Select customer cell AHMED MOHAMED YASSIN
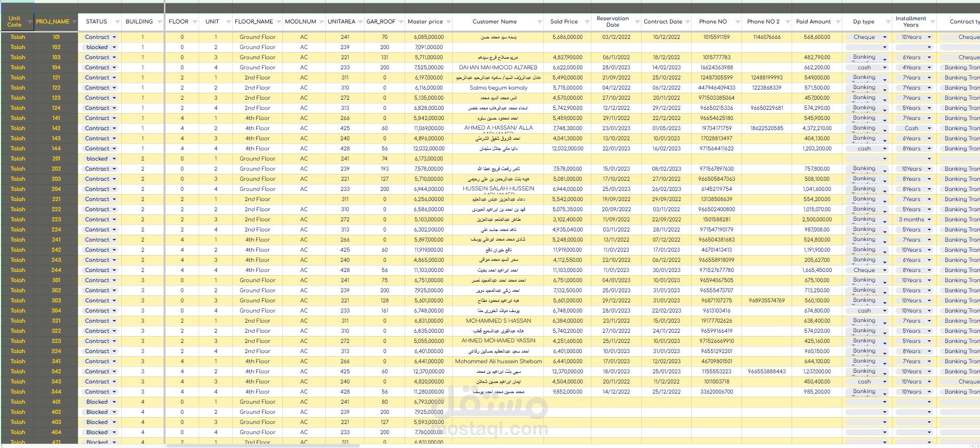This screenshot has width=980, height=448. 498,341
